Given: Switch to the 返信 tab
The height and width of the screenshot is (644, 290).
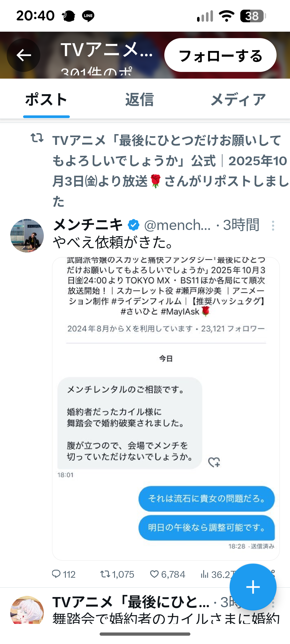Looking at the screenshot, I should (x=139, y=100).
